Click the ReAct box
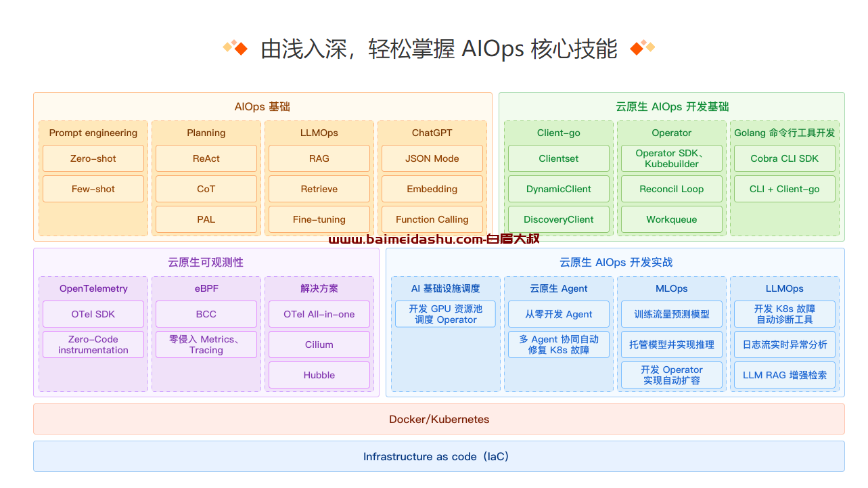This screenshot has height=488, width=868. point(206,158)
